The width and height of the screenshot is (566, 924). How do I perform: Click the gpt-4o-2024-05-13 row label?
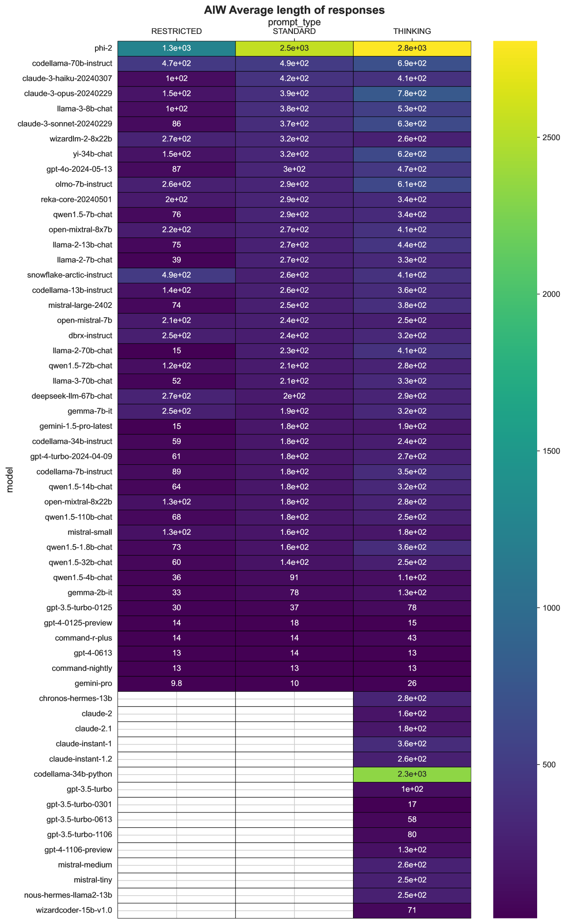pos(79,169)
